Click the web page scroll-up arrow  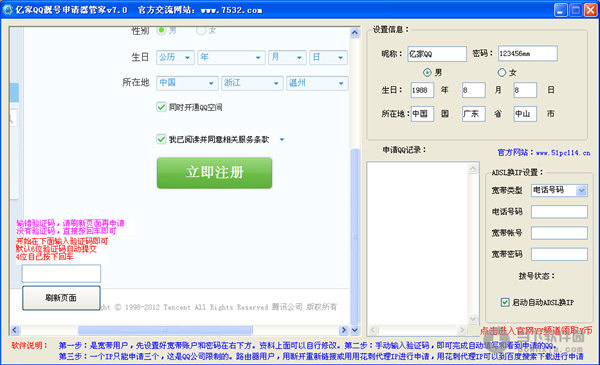[355, 33]
